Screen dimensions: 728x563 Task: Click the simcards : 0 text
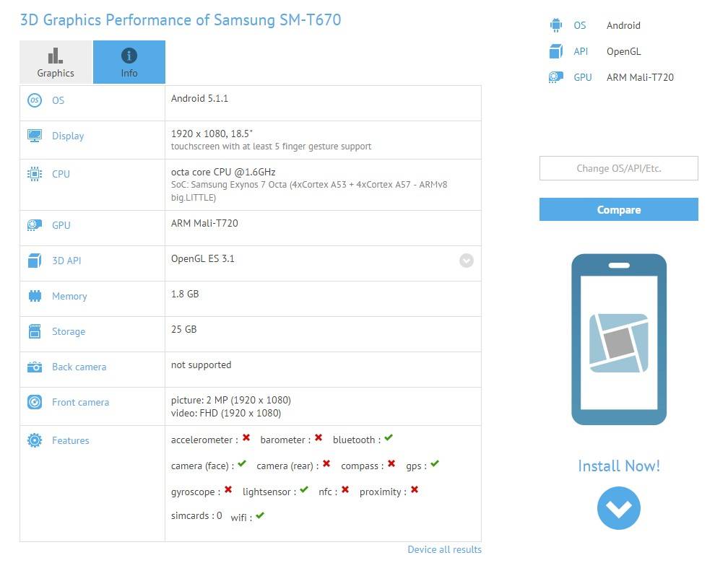(196, 515)
